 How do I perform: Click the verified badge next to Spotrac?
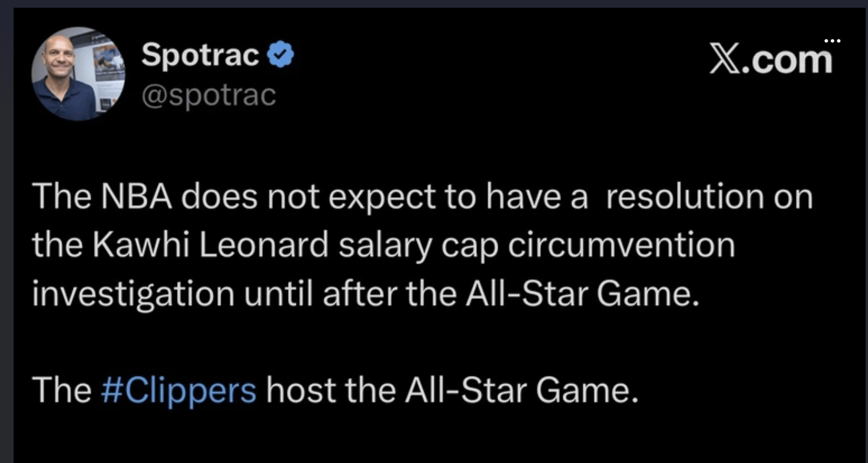click(279, 53)
